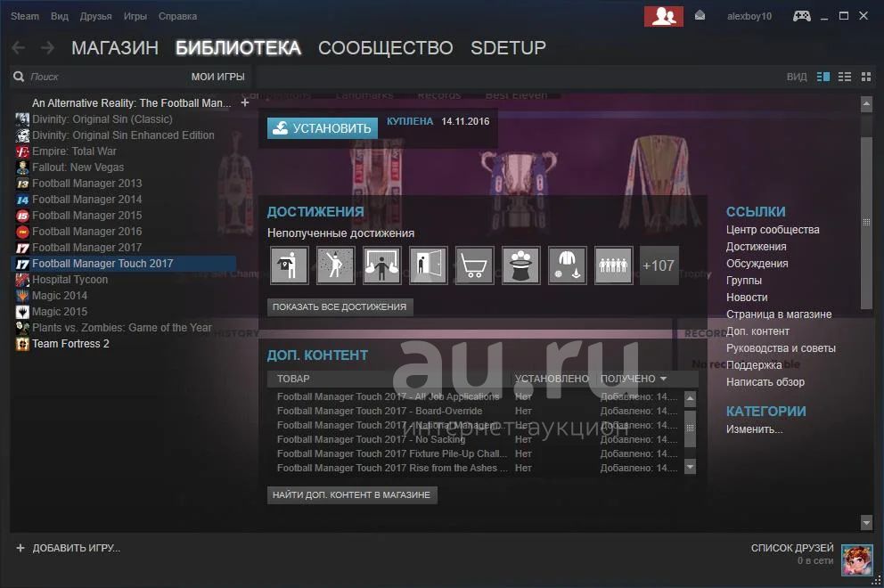Click ПОКАЗАТЬ ВСЕ ДОСТИЖЕНИЯ button

pos(340,307)
